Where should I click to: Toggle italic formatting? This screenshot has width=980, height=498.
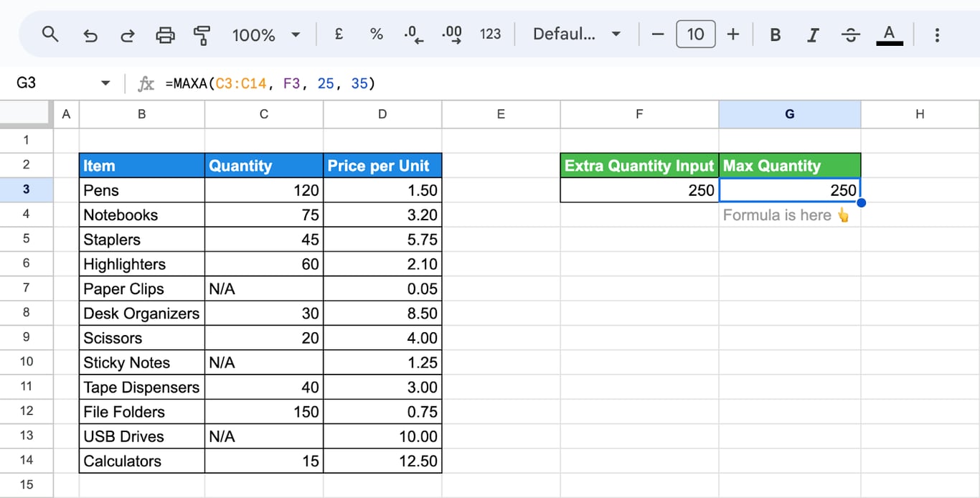pyautogui.click(x=813, y=34)
